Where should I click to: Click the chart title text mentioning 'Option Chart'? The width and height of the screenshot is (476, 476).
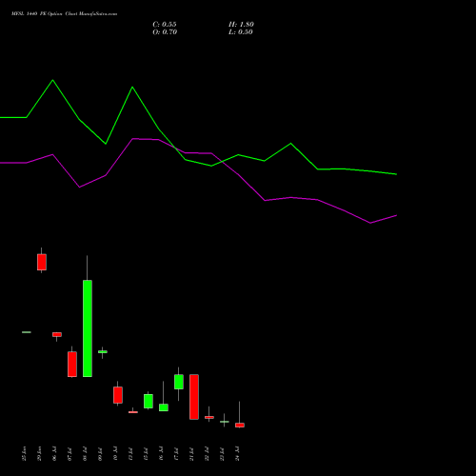(64, 14)
